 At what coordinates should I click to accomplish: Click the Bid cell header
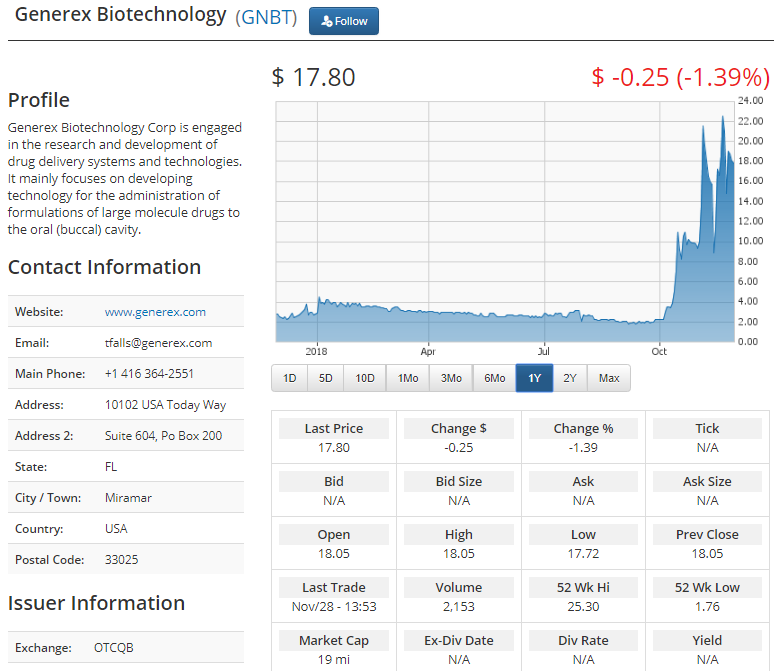(x=334, y=481)
